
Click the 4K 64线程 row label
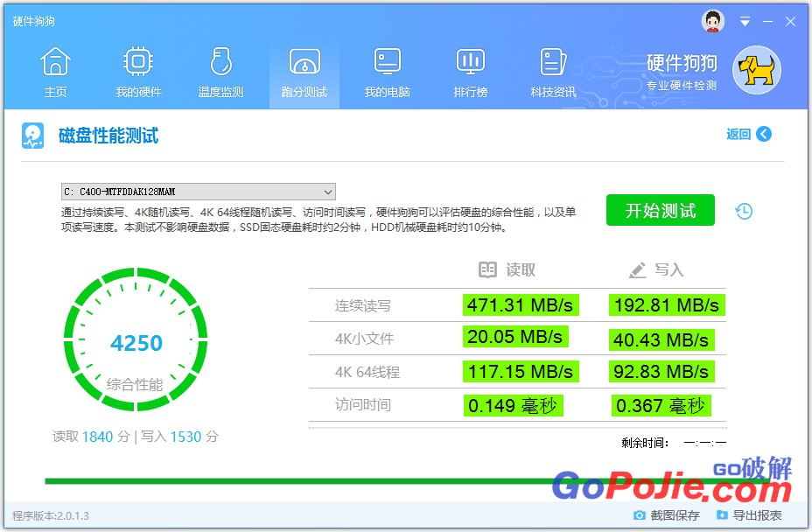(367, 372)
